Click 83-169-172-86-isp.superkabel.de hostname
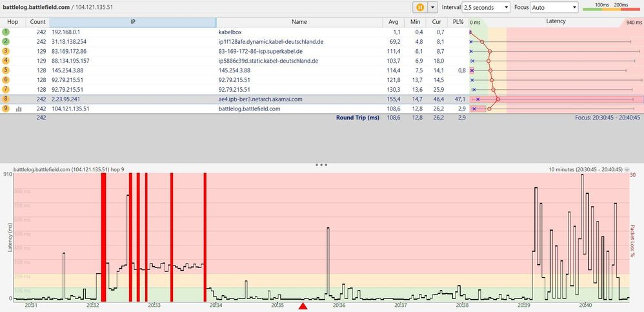The width and height of the screenshot is (644, 312). pyautogui.click(x=261, y=52)
